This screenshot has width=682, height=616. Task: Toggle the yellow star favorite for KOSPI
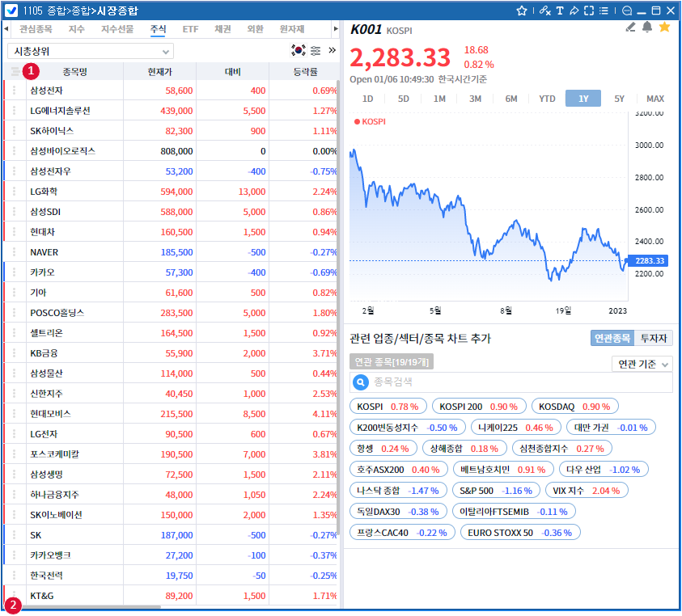(665, 27)
